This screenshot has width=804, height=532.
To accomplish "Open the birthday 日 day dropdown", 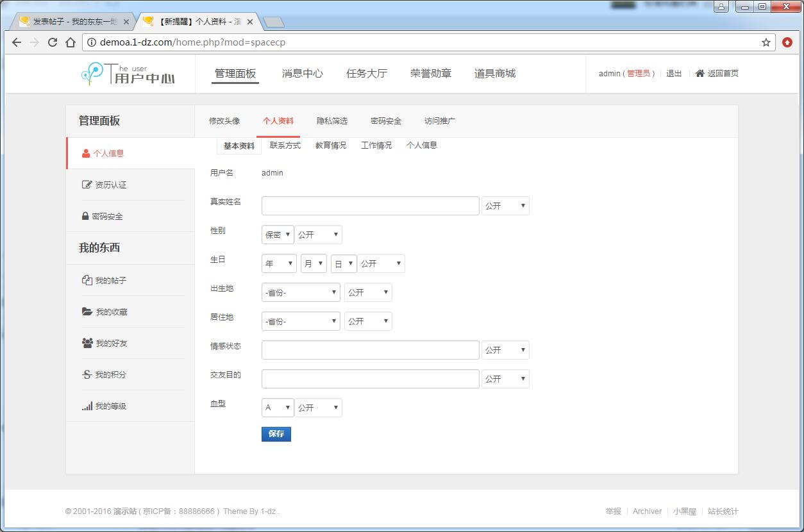I will 344,263.
